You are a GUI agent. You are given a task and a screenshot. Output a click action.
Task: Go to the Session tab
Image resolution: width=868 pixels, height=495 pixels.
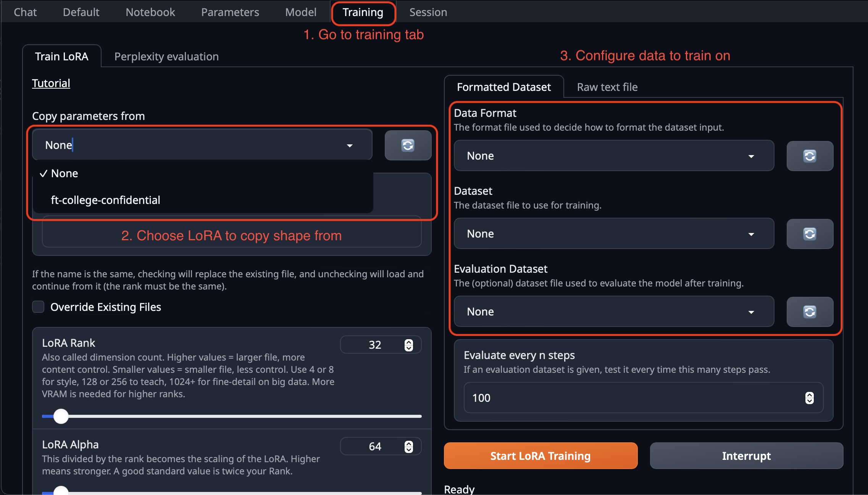428,12
